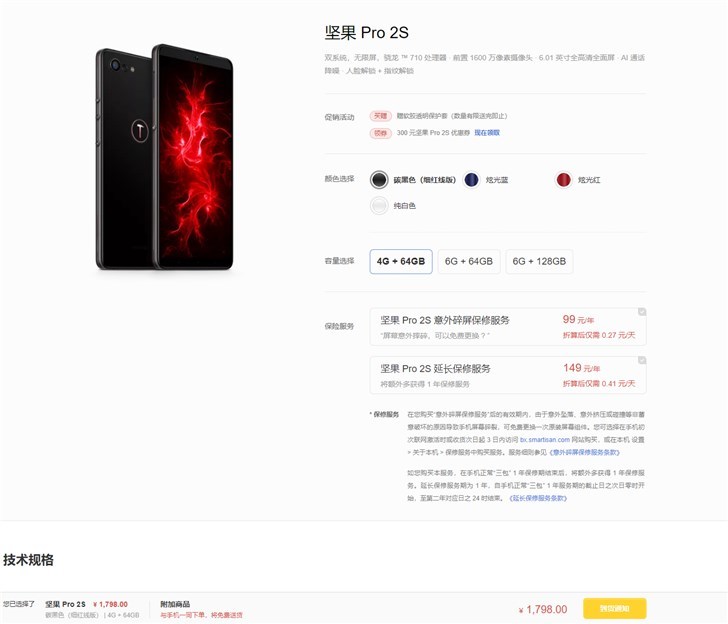
Task: Choose the 6G + 128GB capacity option
Action: point(539,261)
